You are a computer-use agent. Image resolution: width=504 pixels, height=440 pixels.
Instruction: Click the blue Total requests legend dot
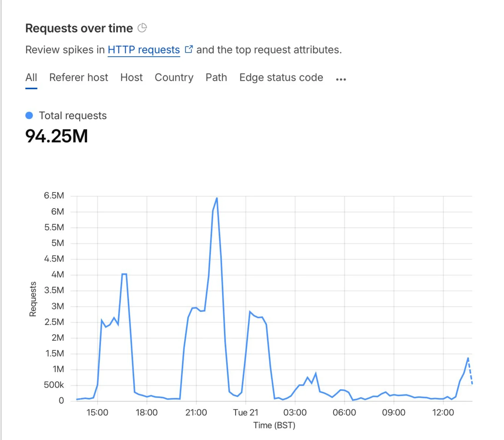pyautogui.click(x=29, y=115)
